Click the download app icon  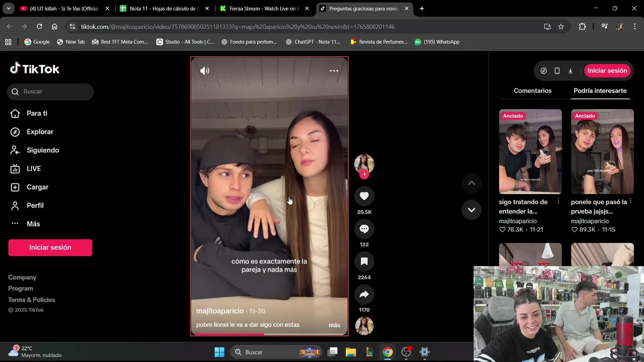571,71
